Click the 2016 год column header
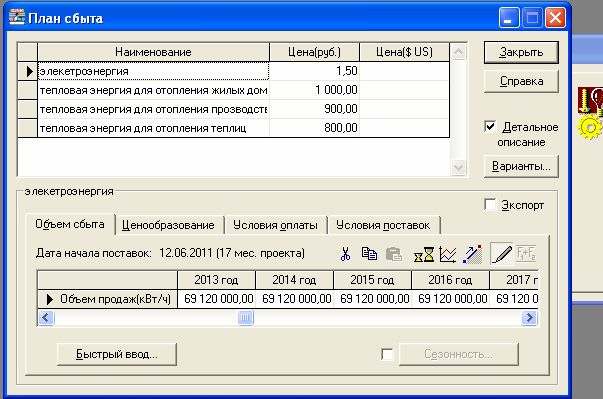The width and height of the screenshot is (603, 399). [x=451, y=280]
